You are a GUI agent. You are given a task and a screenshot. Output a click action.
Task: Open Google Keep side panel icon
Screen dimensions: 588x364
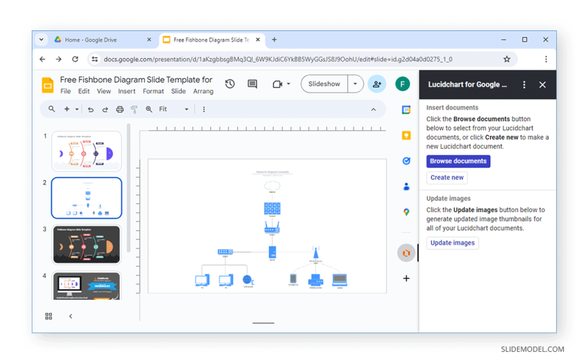pos(406,135)
